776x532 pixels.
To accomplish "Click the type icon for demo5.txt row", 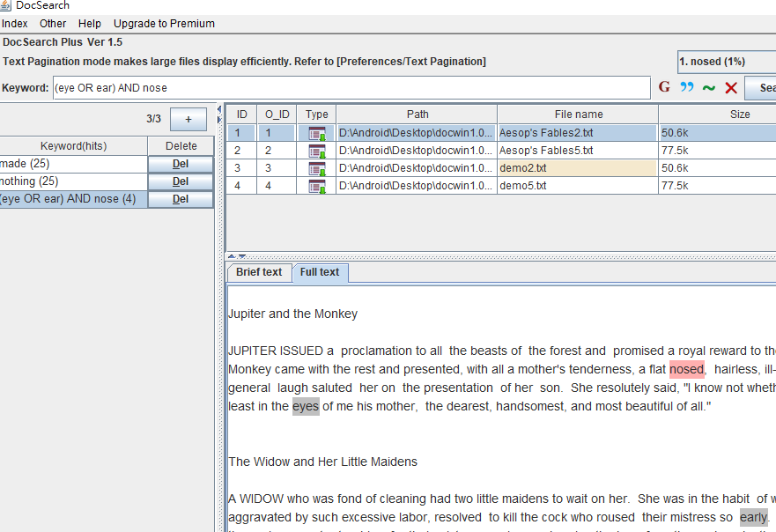I will [316, 186].
